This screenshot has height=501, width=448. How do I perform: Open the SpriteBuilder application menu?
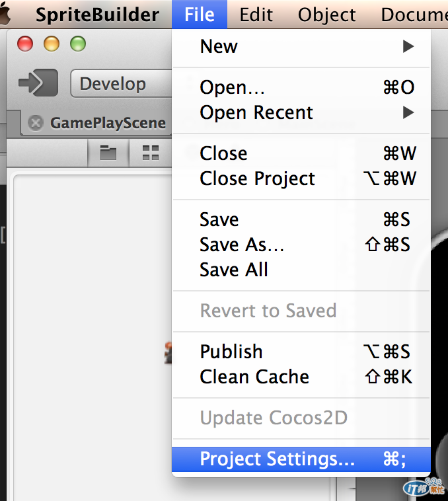coord(97,15)
